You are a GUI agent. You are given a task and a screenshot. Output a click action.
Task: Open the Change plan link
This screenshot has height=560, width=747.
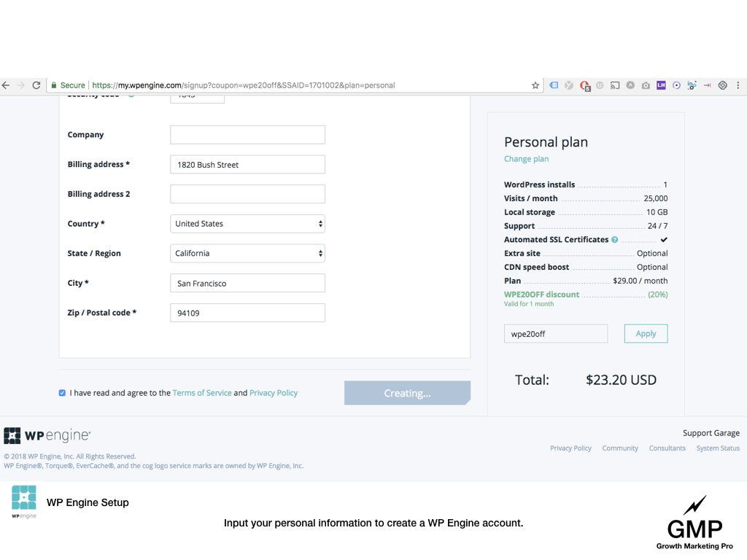point(527,159)
